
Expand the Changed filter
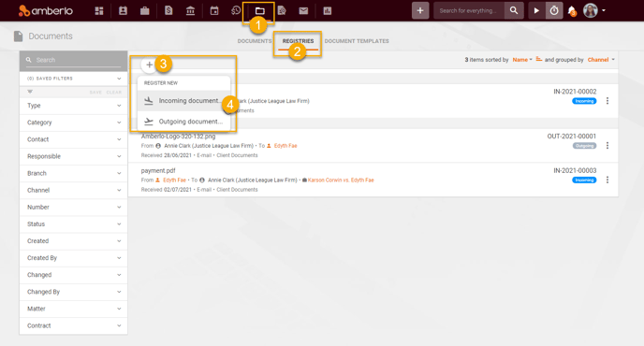(74, 275)
